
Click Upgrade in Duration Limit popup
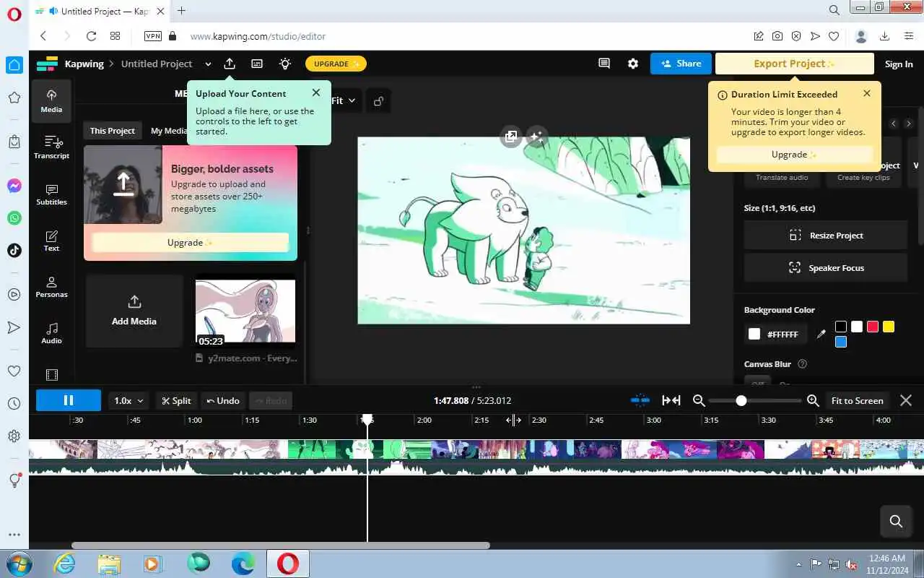(794, 154)
